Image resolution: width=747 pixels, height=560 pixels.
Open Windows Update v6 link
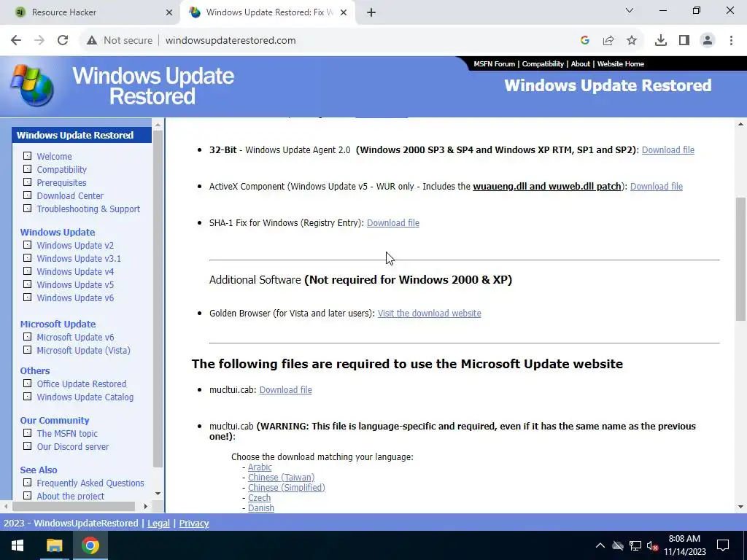pos(75,298)
